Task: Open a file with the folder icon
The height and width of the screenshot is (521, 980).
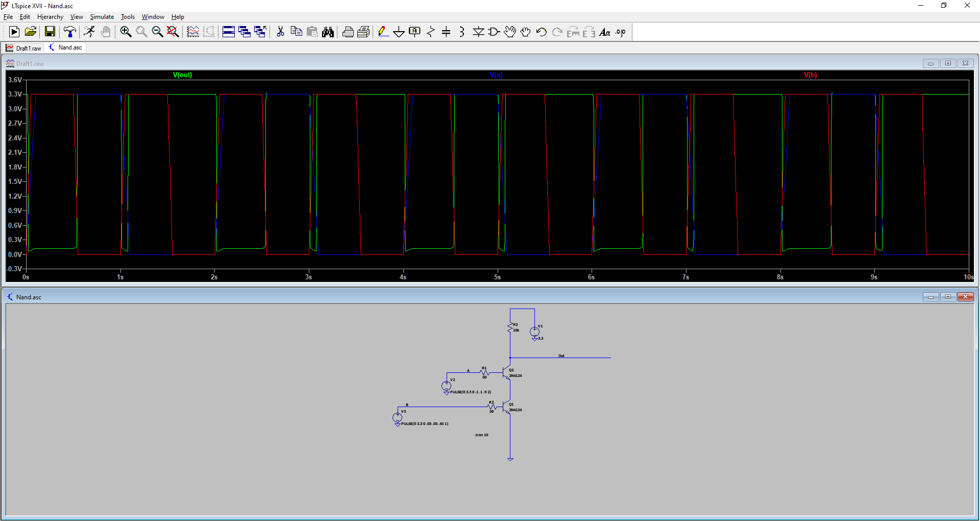Action: pyautogui.click(x=31, y=32)
